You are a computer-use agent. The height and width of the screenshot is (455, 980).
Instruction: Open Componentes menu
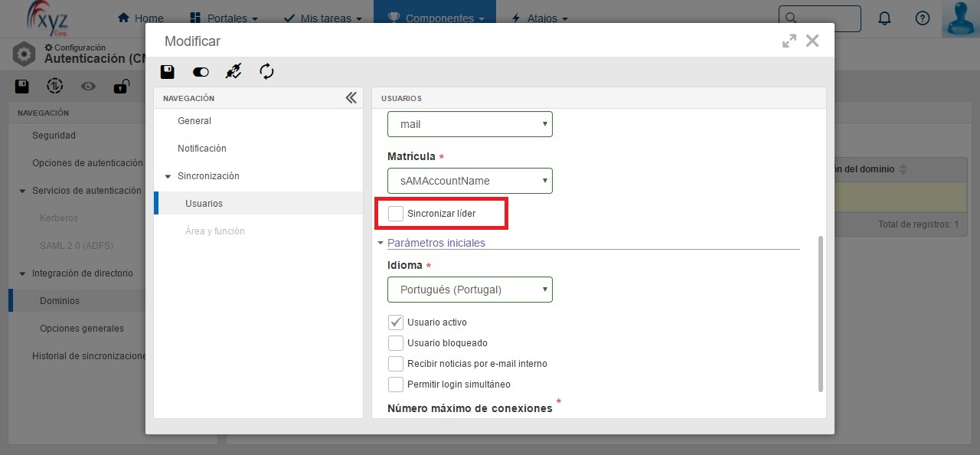point(435,18)
